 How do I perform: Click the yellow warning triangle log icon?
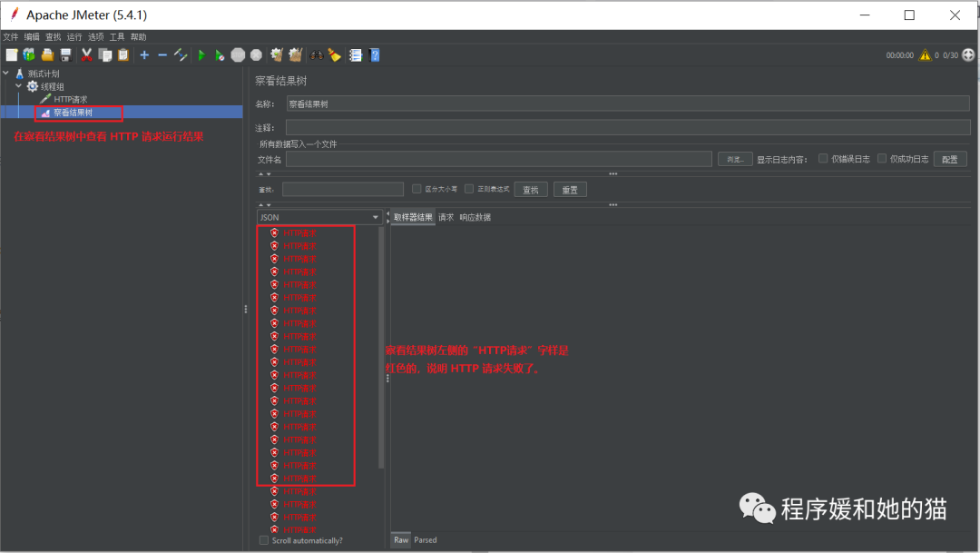point(925,55)
